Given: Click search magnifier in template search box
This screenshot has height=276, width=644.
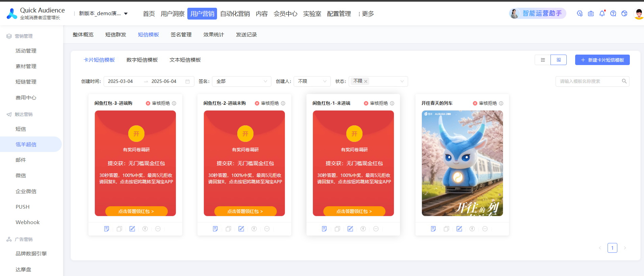Looking at the screenshot, I should click(624, 81).
